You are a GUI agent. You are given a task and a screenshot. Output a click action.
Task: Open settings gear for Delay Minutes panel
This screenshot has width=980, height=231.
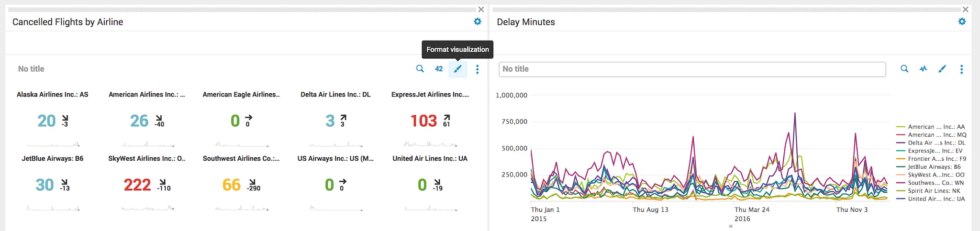pyautogui.click(x=962, y=22)
